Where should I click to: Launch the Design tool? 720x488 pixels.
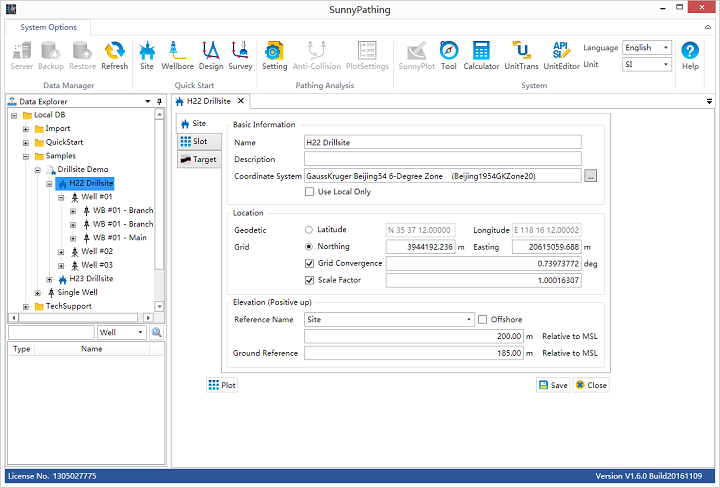[211, 56]
